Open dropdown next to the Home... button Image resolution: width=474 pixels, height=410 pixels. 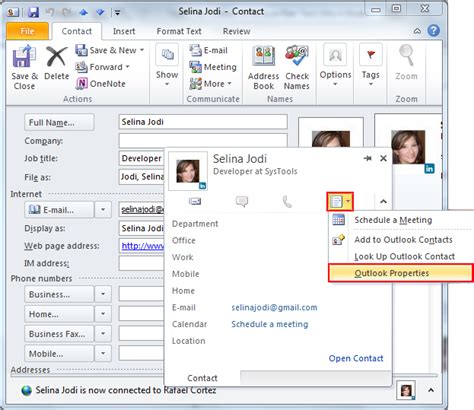click(x=103, y=314)
